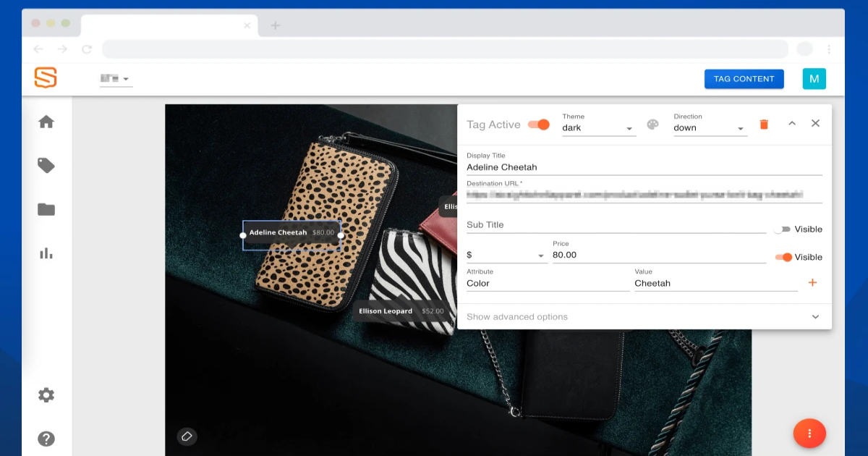Toggle the Tag Active switch
This screenshot has height=456, width=868.
pos(539,124)
